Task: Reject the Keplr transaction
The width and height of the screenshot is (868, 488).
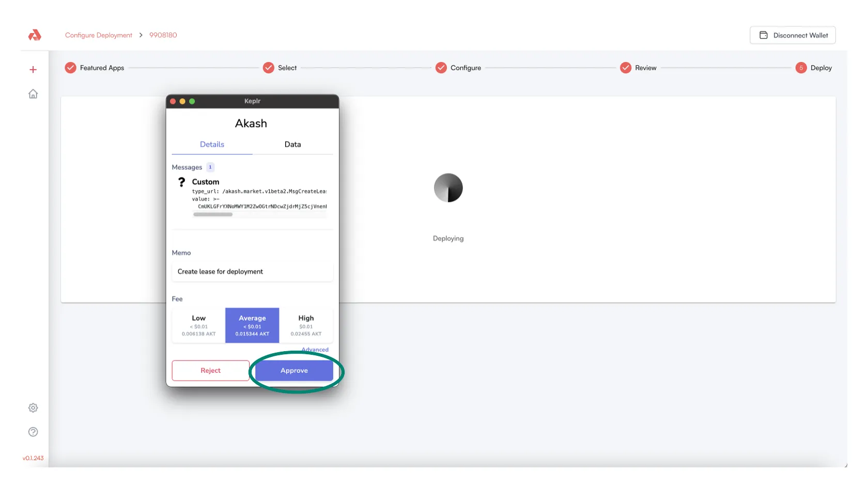Action: pyautogui.click(x=210, y=371)
